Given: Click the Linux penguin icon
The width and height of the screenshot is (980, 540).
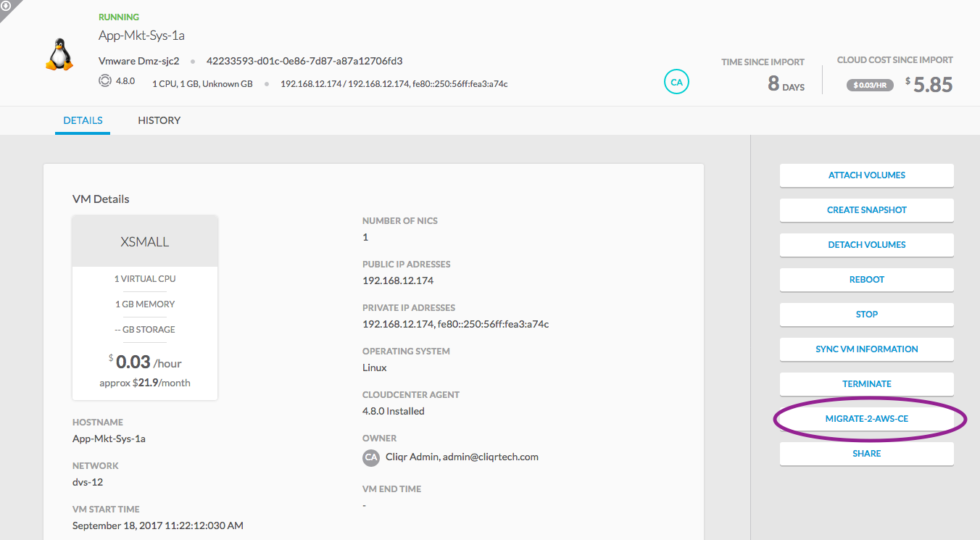Looking at the screenshot, I should pos(59,55).
